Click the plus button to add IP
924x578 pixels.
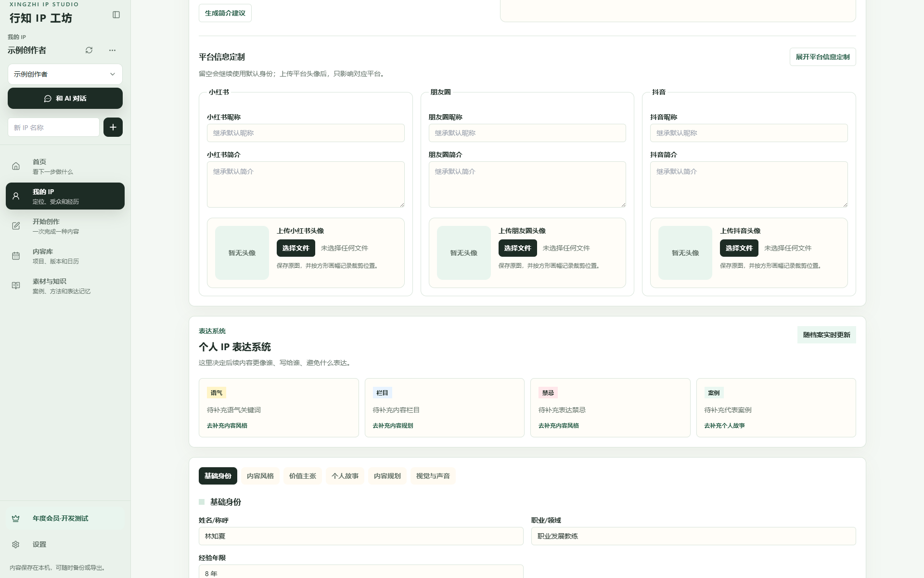113,127
